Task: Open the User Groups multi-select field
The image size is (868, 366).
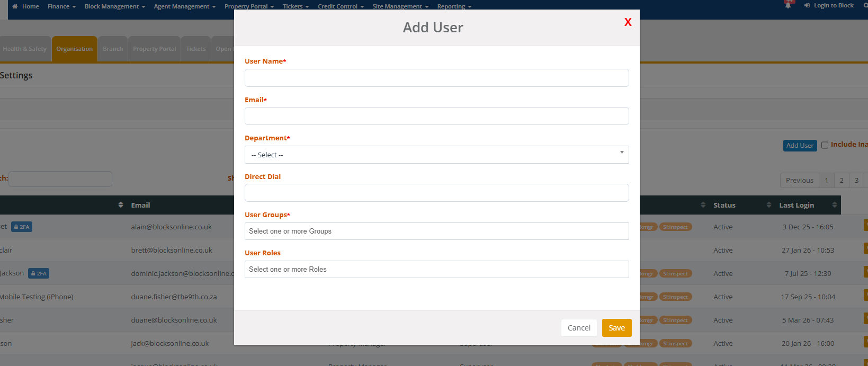Action: (x=436, y=231)
